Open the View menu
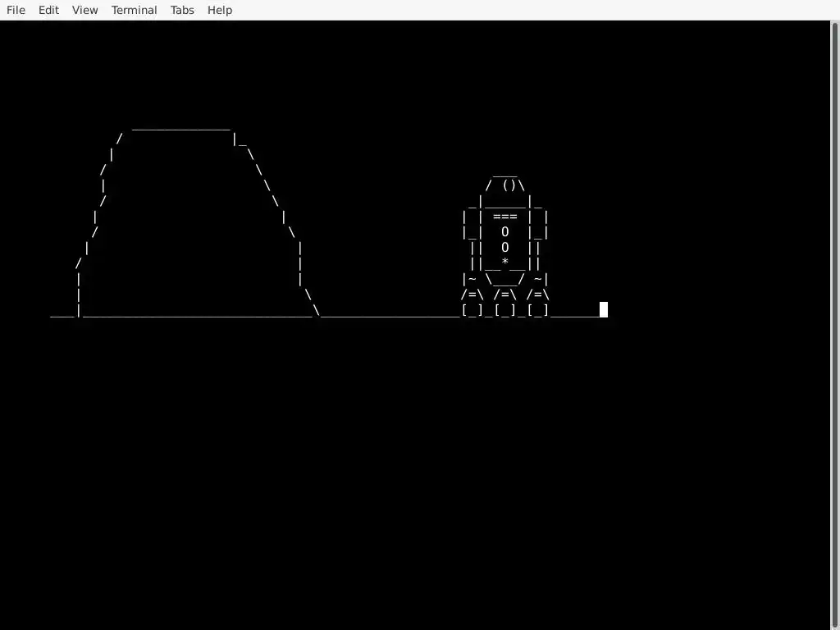840x630 pixels. tap(85, 10)
